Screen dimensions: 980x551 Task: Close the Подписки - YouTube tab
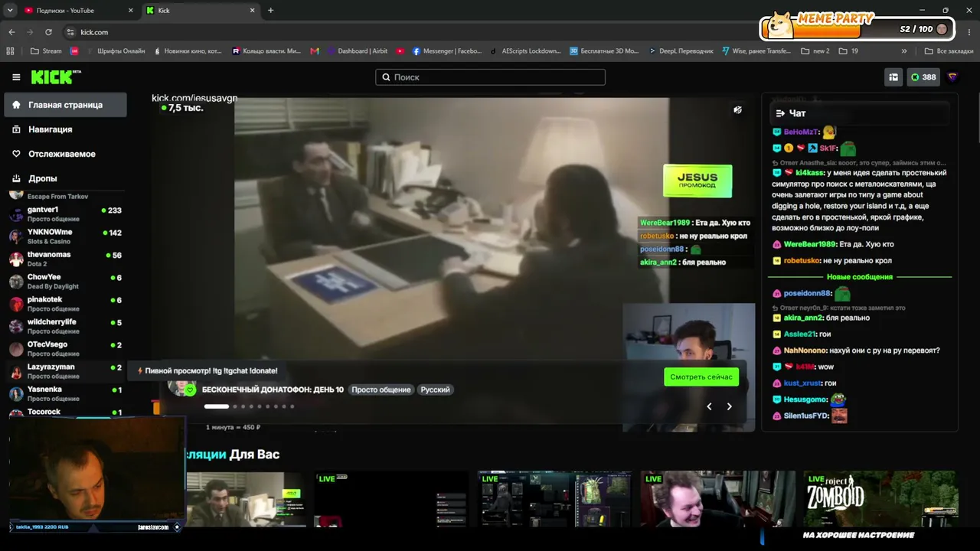tap(130, 11)
